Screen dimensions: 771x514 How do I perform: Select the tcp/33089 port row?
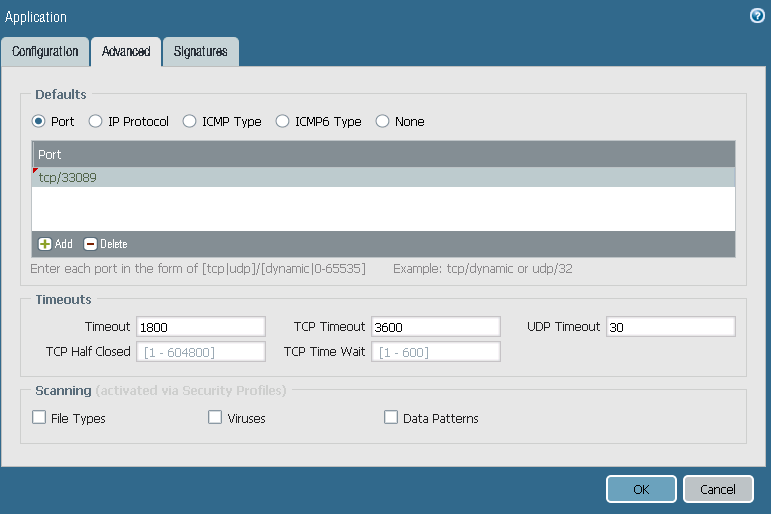(383, 177)
